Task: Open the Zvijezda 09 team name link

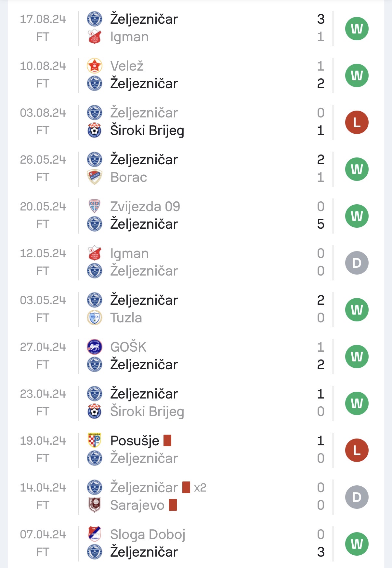Action: pyautogui.click(x=145, y=207)
